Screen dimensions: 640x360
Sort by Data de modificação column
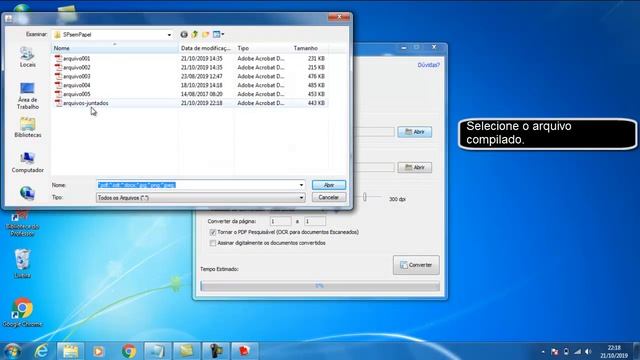tap(207, 48)
